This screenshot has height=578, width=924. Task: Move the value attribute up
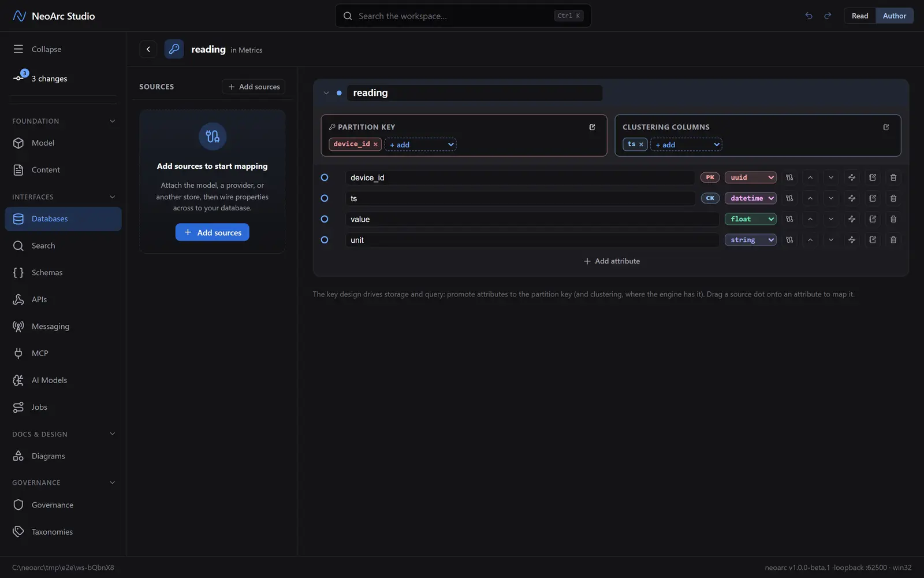(x=810, y=219)
